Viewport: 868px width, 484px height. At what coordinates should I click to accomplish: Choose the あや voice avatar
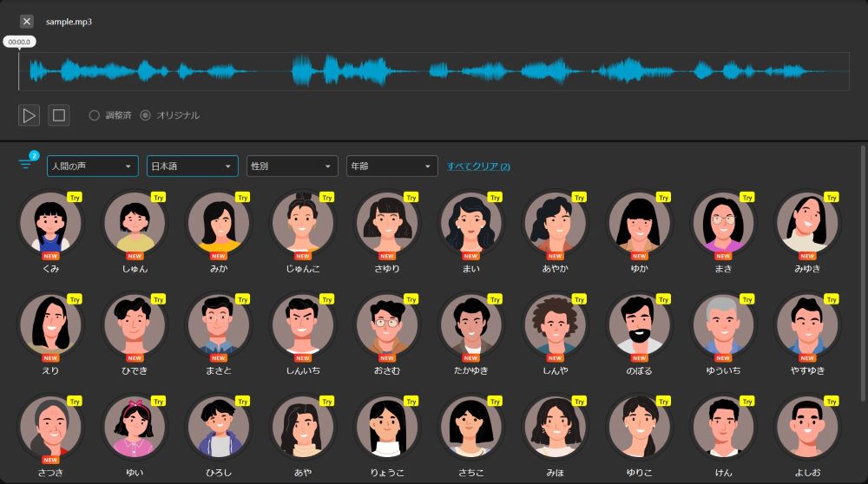click(303, 426)
